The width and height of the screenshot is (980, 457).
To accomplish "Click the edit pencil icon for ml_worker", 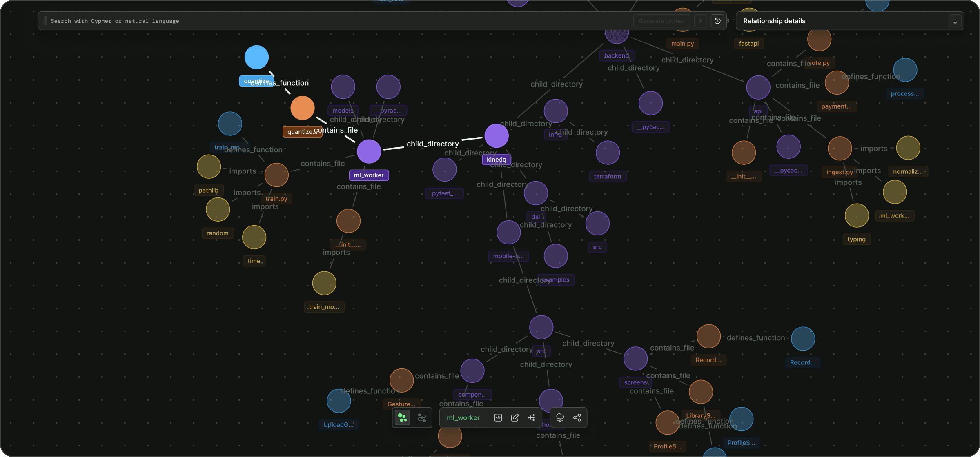I will pos(515,417).
